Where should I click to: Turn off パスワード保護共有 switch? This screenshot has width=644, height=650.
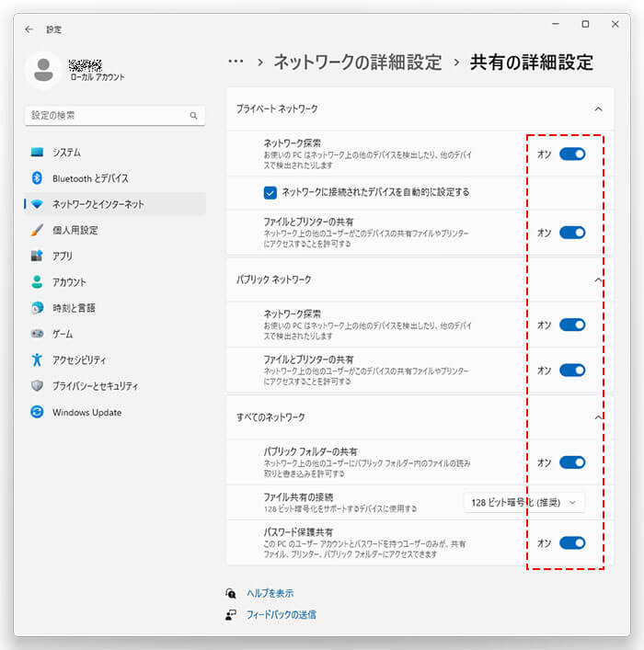point(572,542)
